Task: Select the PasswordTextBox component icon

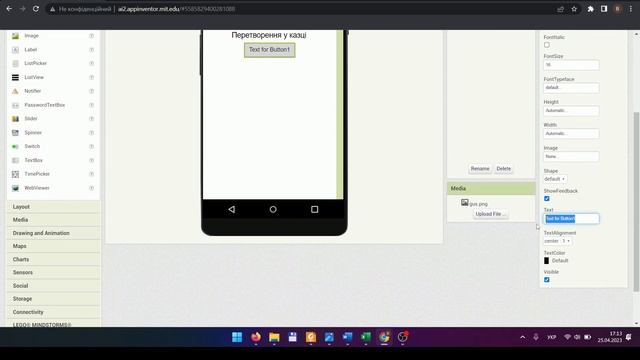Action: pos(16,105)
